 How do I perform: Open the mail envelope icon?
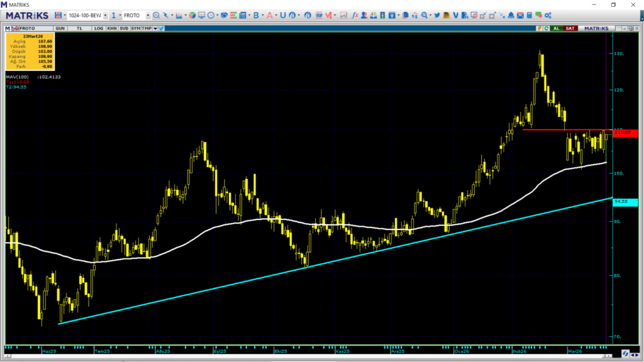point(520,15)
